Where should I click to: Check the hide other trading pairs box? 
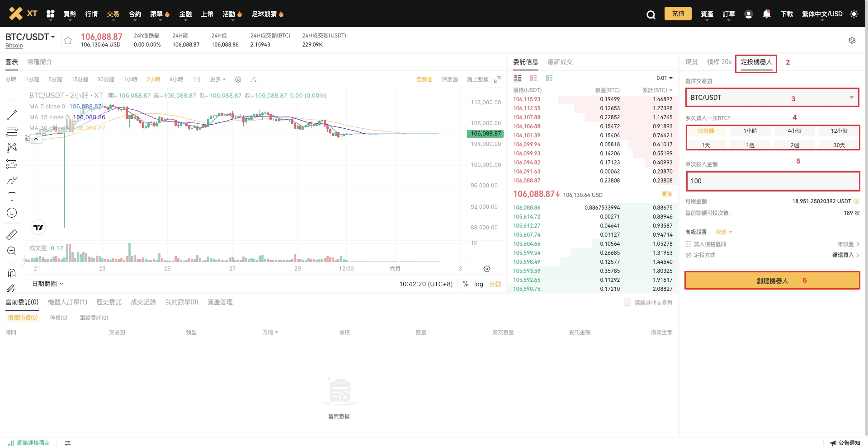[627, 302]
